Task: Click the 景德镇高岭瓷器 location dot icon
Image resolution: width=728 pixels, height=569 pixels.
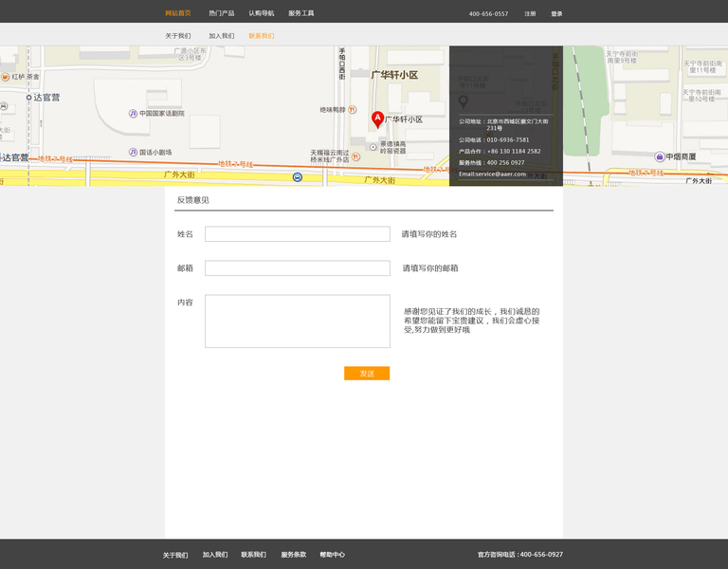Action: (x=373, y=147)
